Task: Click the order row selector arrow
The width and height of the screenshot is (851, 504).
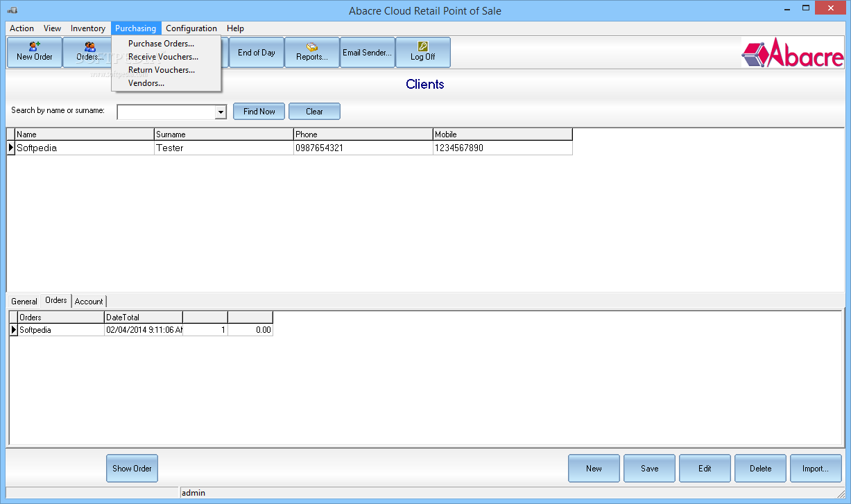Action: [14, 330]
